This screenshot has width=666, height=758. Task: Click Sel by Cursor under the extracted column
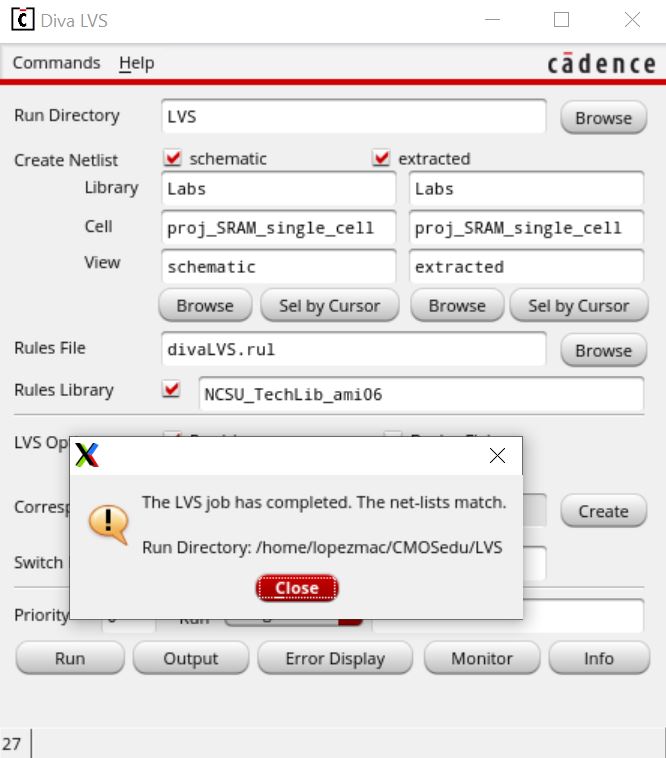579,305
